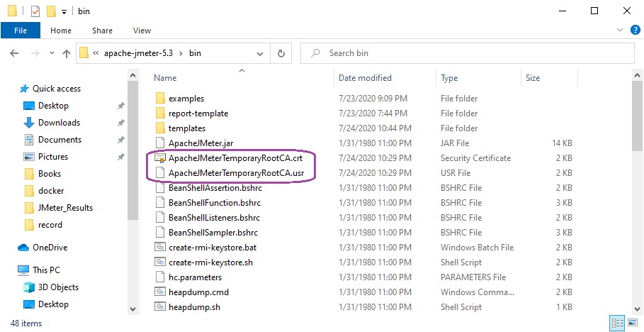644x332 pixels.
Task: Select the heapdump.cmd file icon
Action: (x=159, y=292)
